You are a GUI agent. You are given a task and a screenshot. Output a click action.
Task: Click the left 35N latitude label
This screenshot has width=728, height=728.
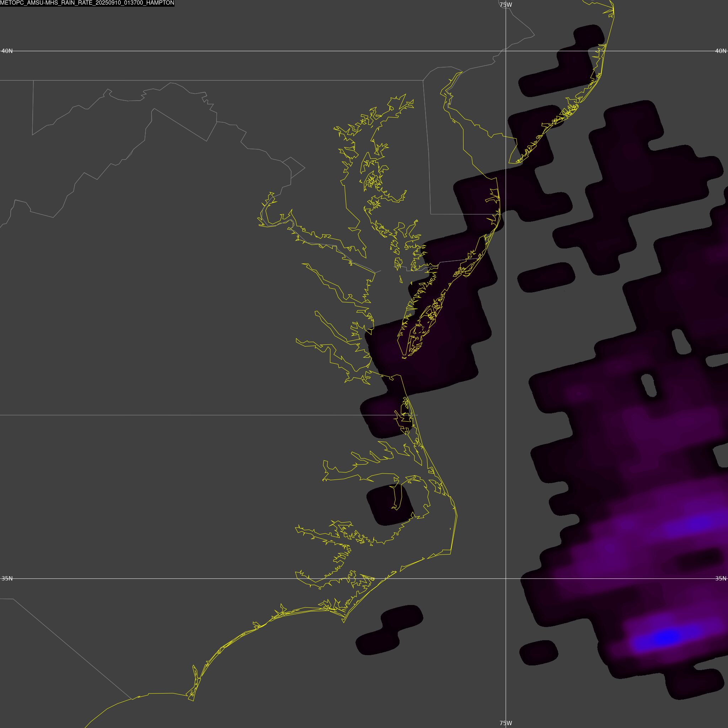click(7, 578)
